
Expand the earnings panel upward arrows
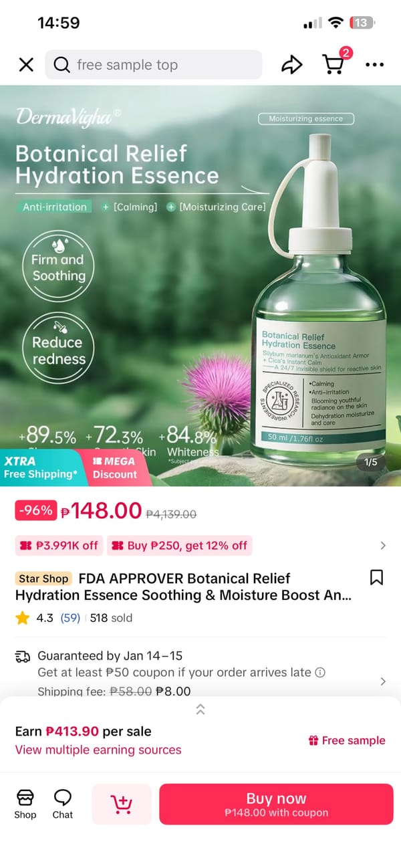pos(200,710)
